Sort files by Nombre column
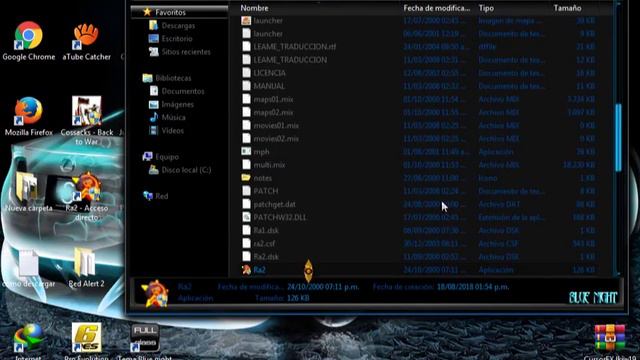The image size is (640, 360). tap(254, 8)
